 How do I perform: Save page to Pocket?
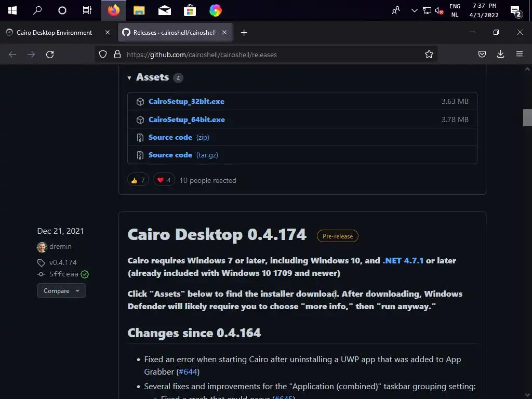(x=482, y=54)
